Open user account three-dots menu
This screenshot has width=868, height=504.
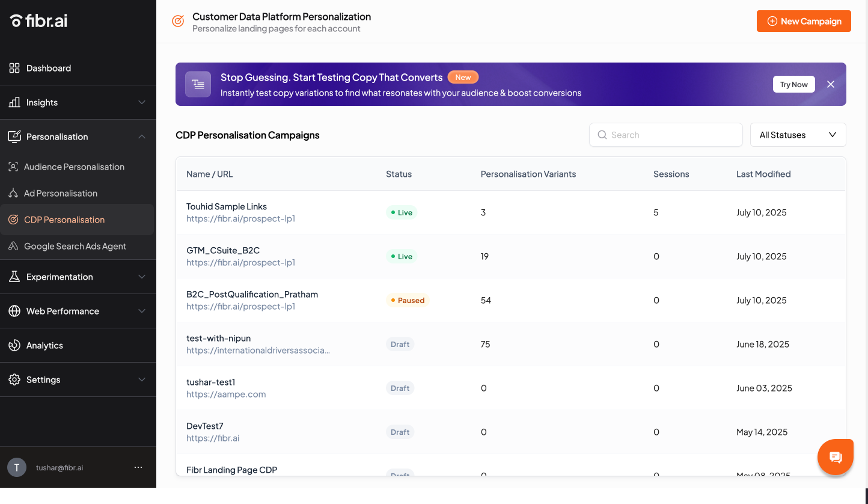coord(138,467)
